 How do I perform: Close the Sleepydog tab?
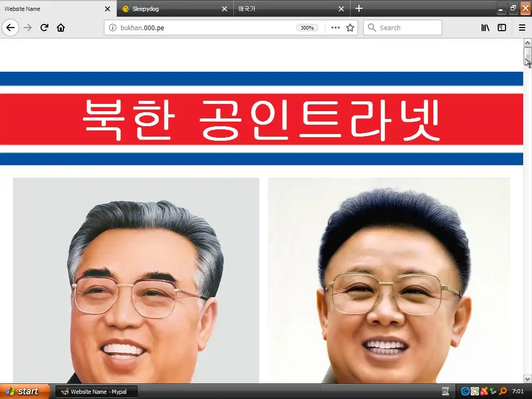(224, 9)
